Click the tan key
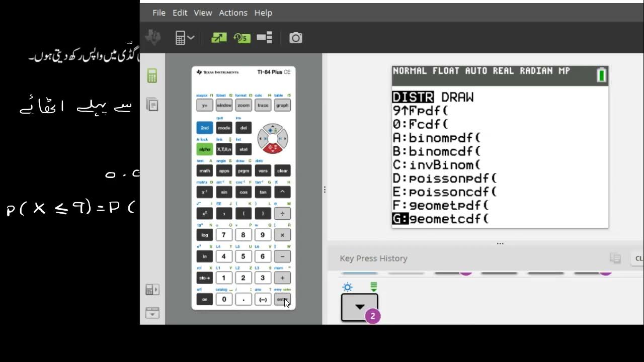The image size is (644, 362). (x=263, y=192)
